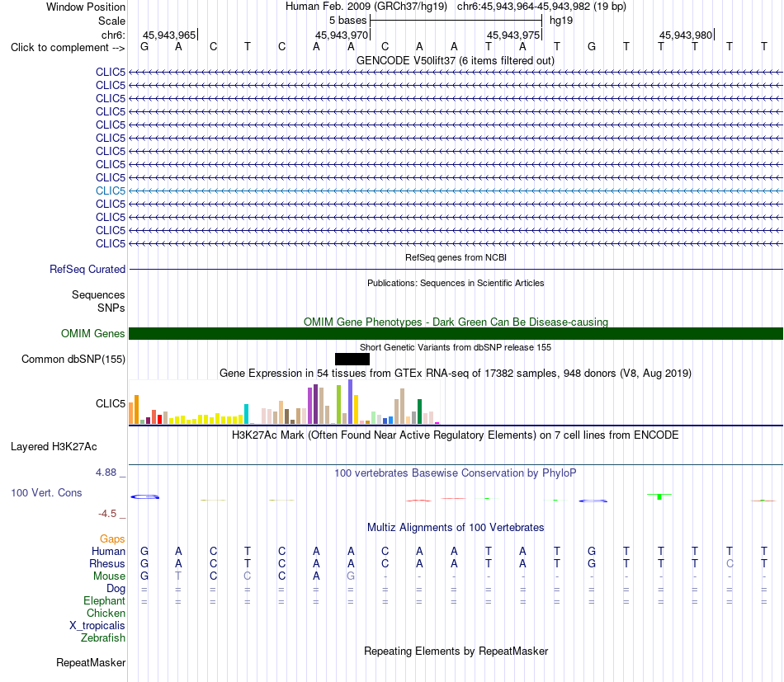Click the light-blue CLIC5 transcript arrow line
This screenshot has width=784, height=682.
pos(456,190)
